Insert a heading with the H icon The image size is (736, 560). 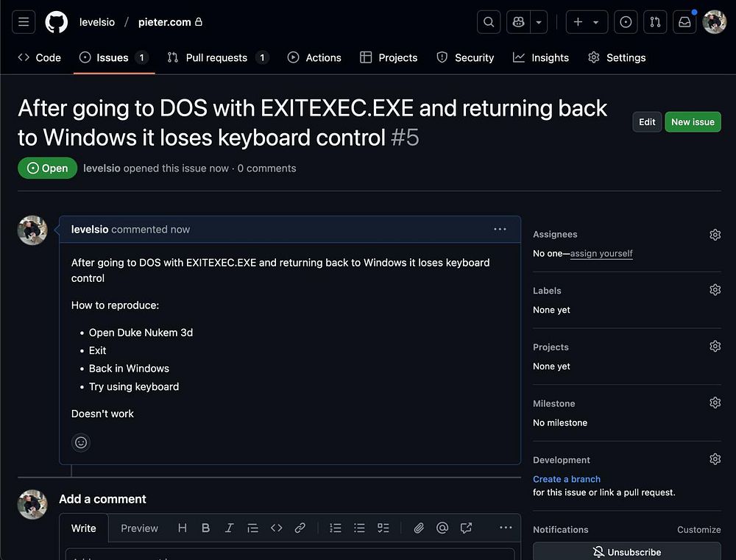click(x=183, y=528)
